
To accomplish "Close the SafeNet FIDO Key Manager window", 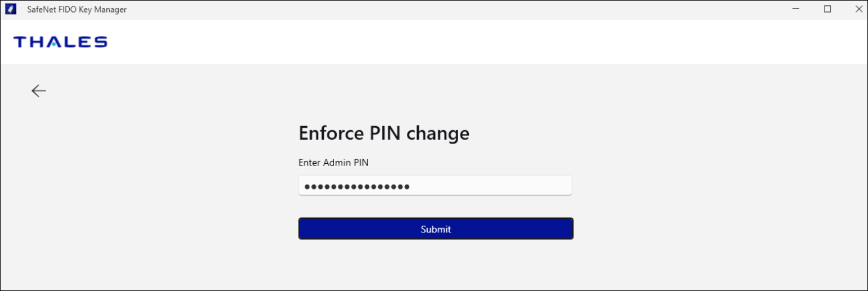I will 855,9.
